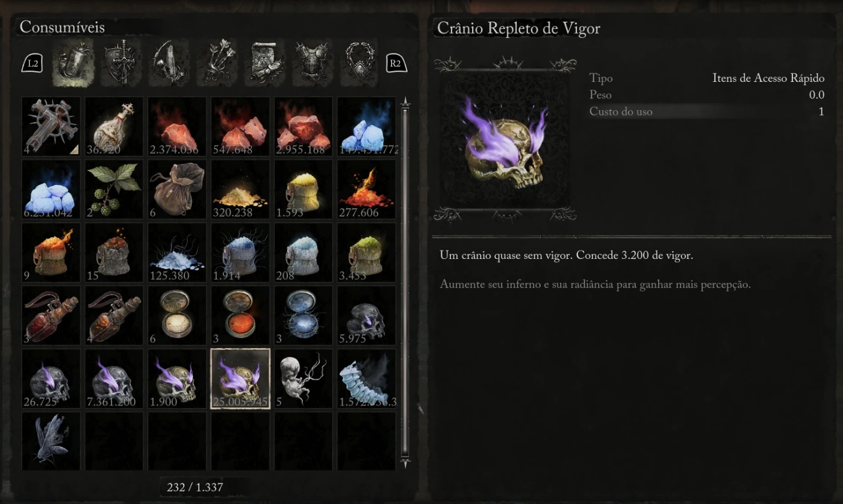Image resolution: width=843 pixels, height=504 pixels.
Task: Pick the brown leather pouch item
Action: [177, 190]
